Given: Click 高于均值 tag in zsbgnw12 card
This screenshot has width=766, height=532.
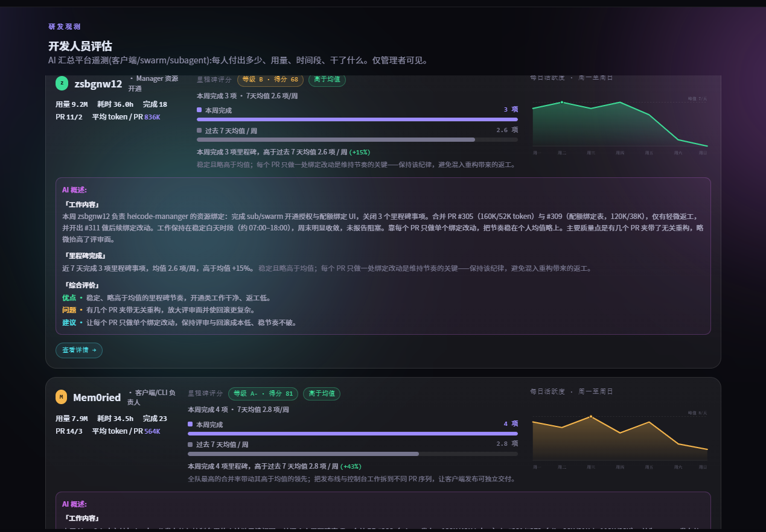Looking at the screenshot, I should (x=327, y=80).
